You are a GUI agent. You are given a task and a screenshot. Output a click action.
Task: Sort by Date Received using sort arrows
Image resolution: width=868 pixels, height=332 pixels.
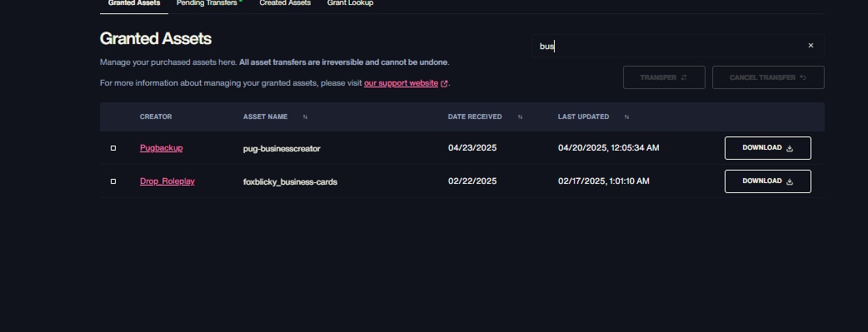pos(520,116)
